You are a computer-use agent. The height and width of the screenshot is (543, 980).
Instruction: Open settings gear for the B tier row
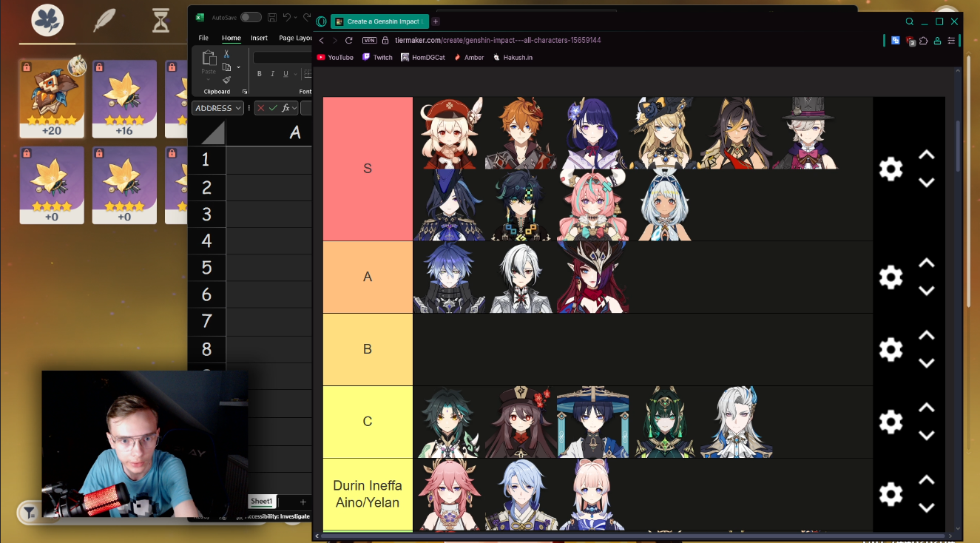pyautogui.click(x=891, y=349)
